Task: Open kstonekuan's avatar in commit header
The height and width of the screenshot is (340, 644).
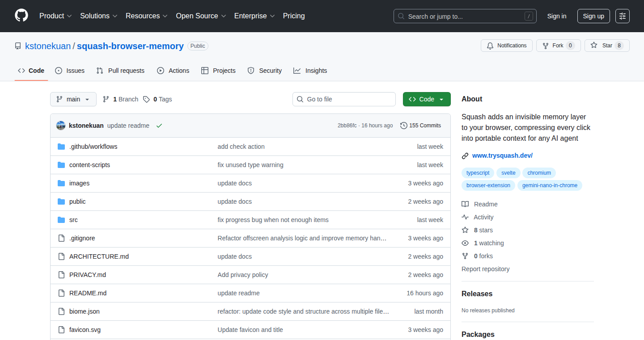Action: coord(61,126)
